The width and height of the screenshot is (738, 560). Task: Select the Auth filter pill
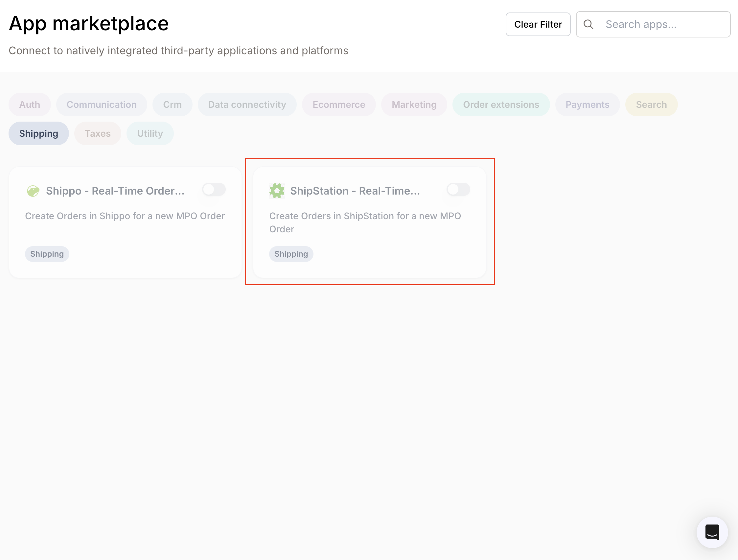coord(29,105)
